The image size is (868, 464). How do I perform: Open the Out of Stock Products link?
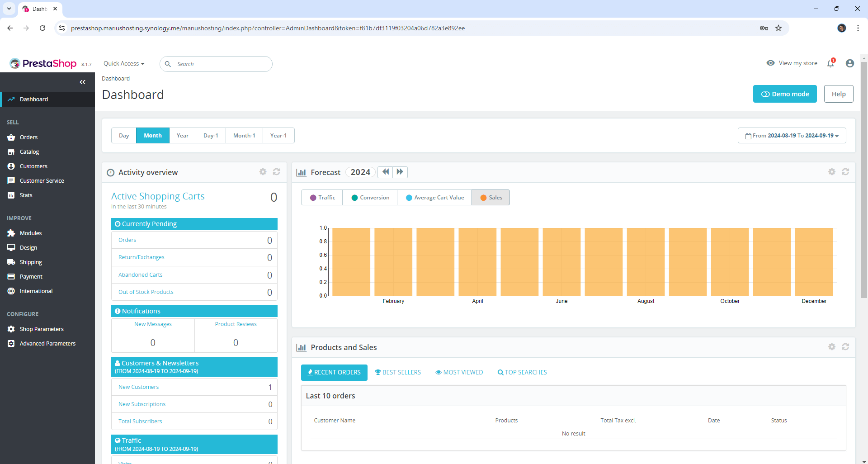pyautogui.click(x=146, y=292)
